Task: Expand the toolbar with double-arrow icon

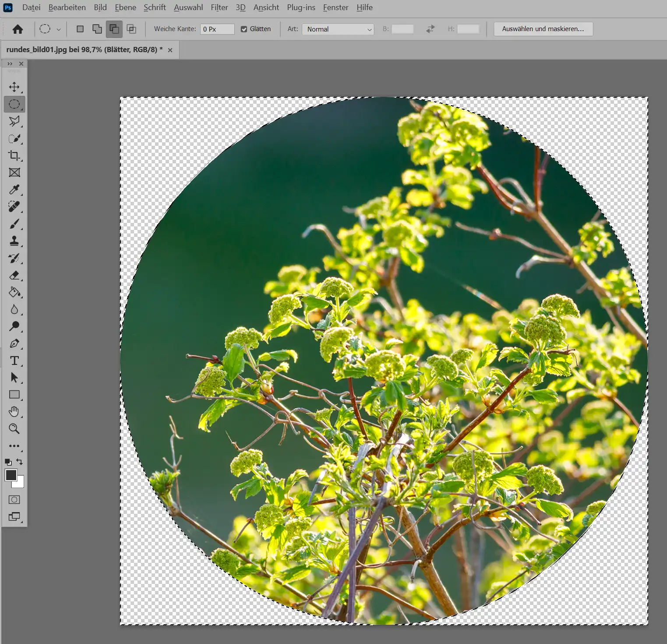Action: click(10, 64)
